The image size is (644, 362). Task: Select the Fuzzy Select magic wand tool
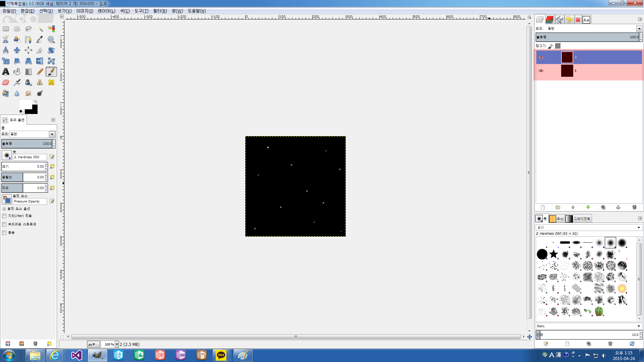tap(40, 29)
